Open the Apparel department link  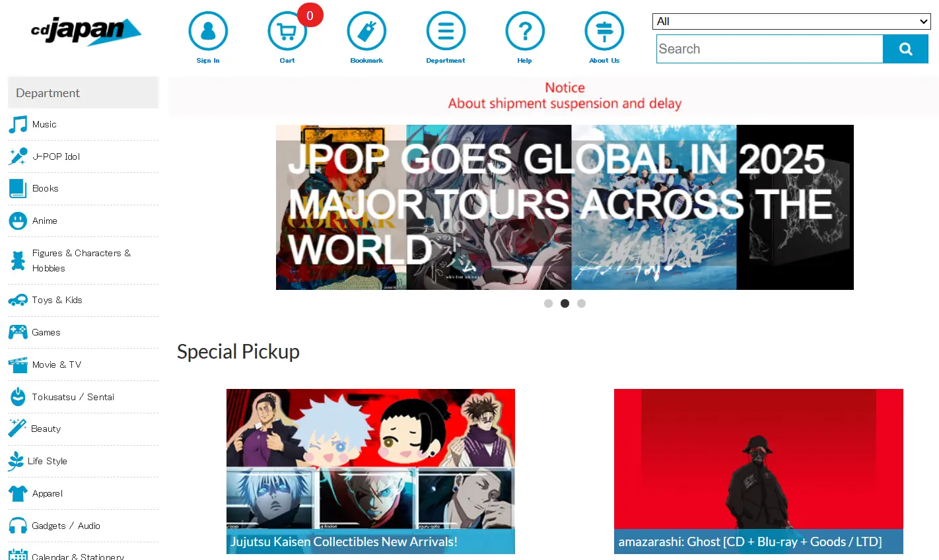[x=48, y=493]
